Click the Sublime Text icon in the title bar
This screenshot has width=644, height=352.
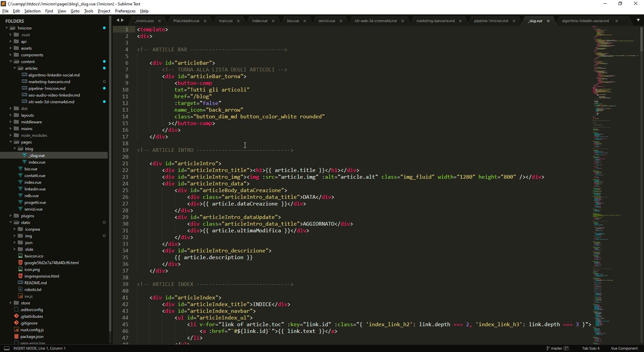(3, 4)
